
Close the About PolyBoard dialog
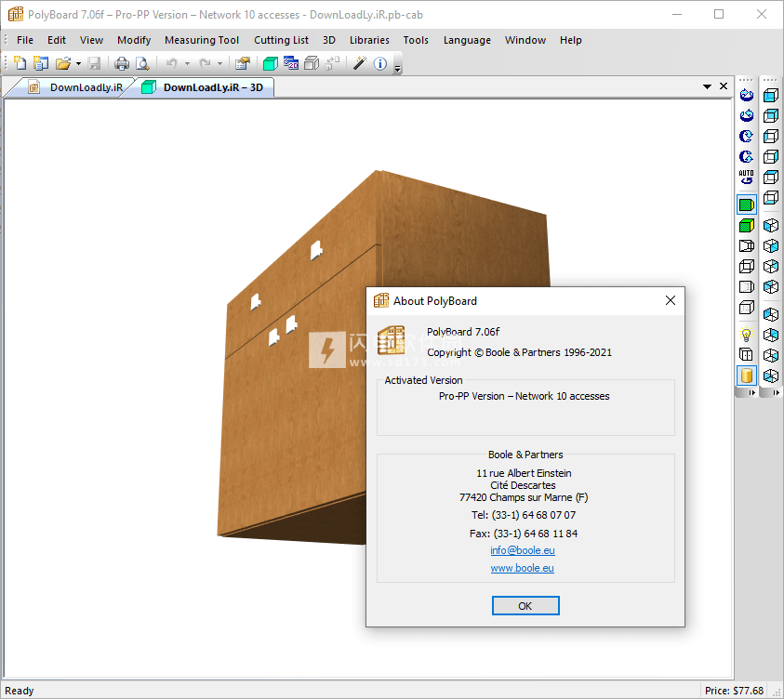671,300
